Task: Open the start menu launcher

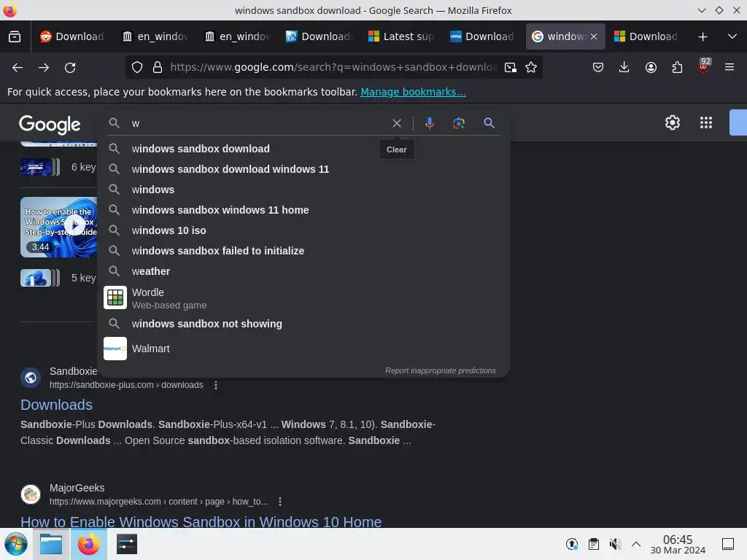Action: pos(16,544)
